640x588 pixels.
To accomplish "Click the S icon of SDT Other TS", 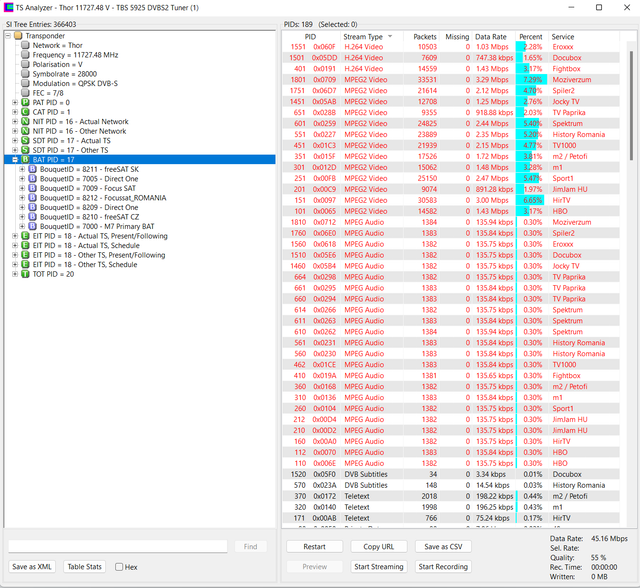I will pos(25,150).
